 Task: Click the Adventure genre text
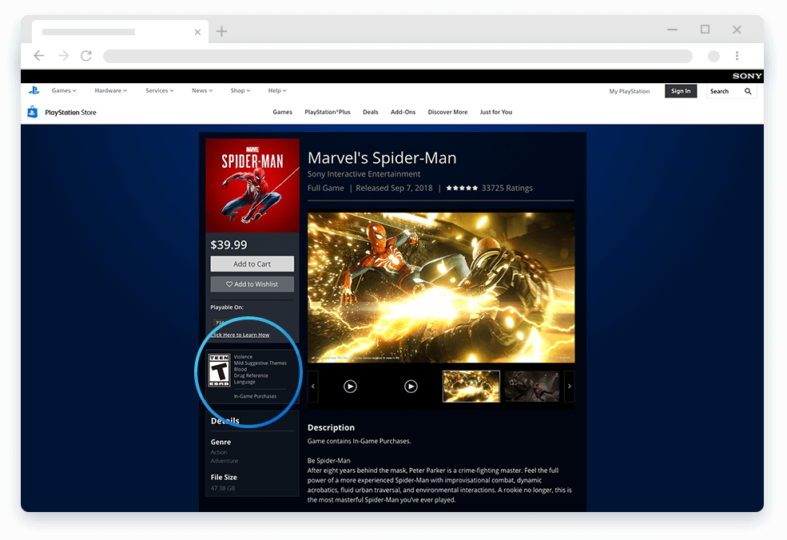[x=224, y=461]
